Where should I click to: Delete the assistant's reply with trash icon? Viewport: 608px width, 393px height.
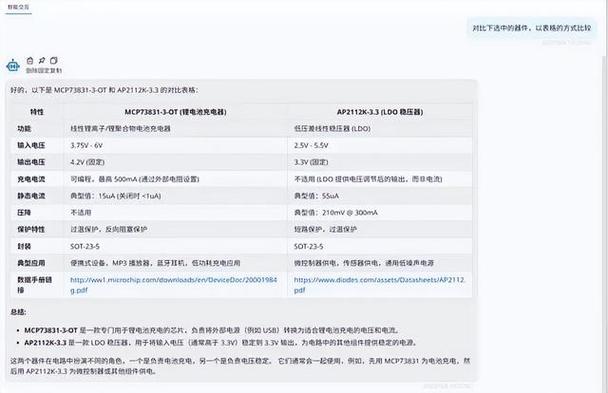(30, 60)
